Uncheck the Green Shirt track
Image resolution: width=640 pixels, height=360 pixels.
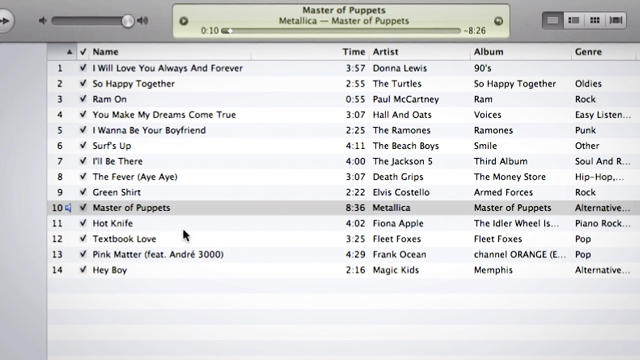(x=83, y=192)
